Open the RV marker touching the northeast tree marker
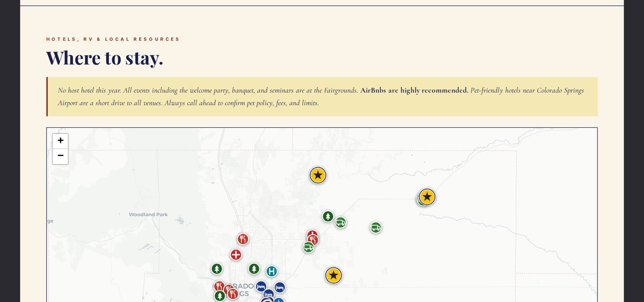Screen dimensions: 644x302 click(x=340, y=222)
